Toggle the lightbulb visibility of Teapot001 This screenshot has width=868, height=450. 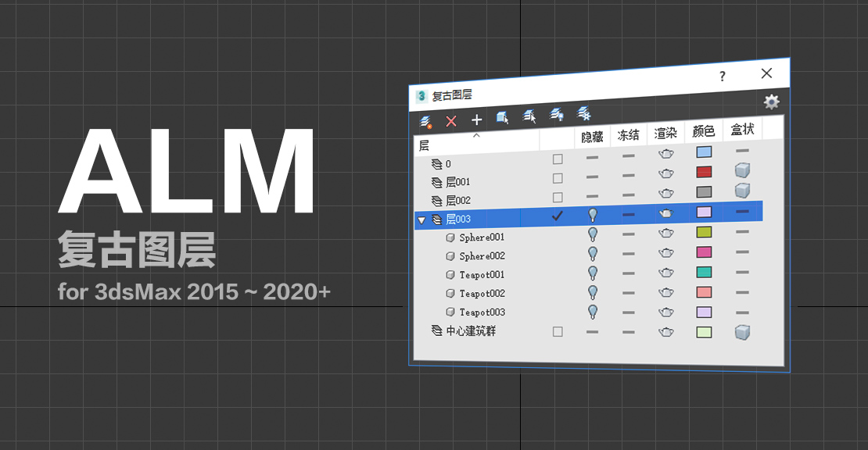[x=593, y=273]
